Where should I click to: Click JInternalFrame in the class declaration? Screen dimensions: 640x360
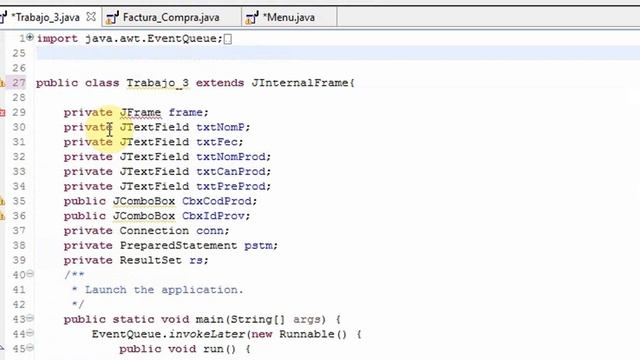(300, 83)
